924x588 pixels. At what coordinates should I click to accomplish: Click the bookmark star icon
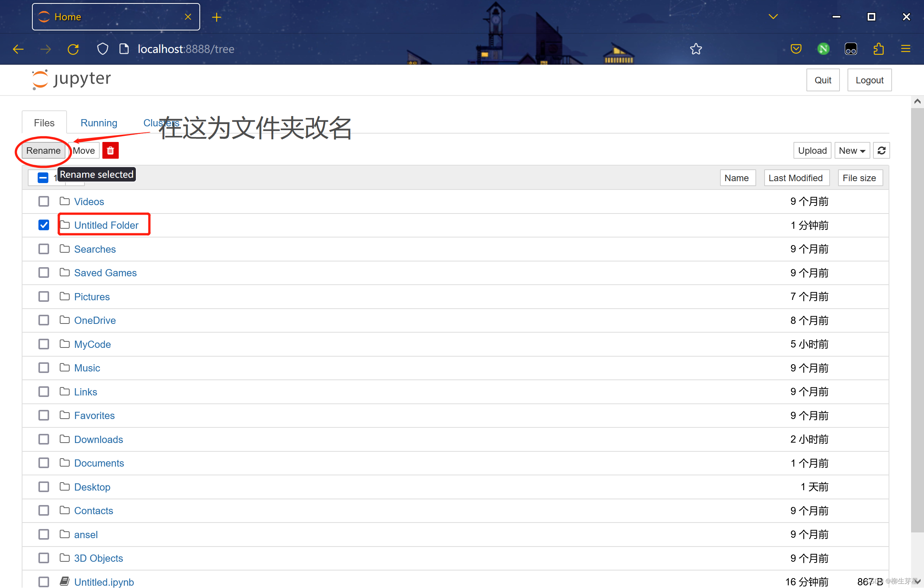[696, 49]
